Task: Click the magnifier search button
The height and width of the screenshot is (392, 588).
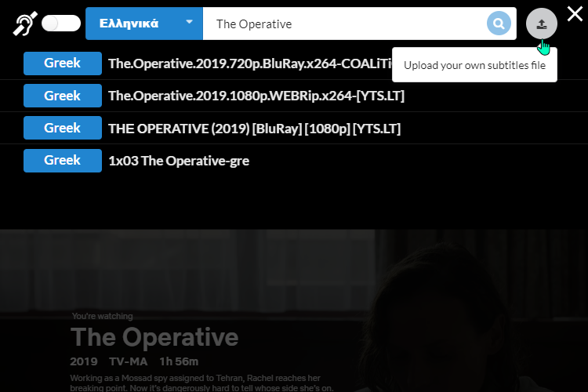Action: pyautogui.click(x=499, y=24)
